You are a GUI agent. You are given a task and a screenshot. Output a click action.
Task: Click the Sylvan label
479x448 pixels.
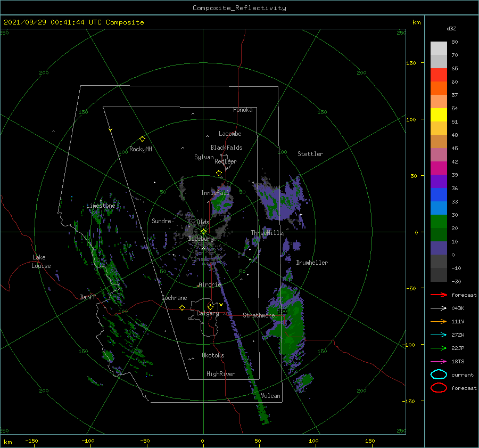point(204,157)
